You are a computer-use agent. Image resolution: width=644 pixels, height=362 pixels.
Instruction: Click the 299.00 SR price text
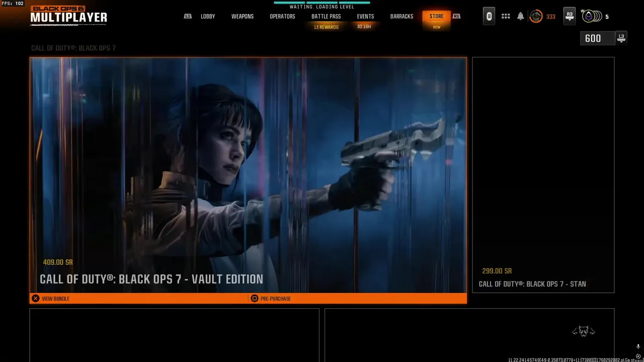point(497,271)
